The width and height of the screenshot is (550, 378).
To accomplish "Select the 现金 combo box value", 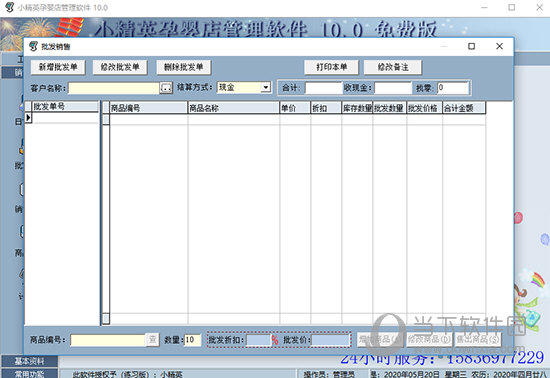I will tap(239, 87).
